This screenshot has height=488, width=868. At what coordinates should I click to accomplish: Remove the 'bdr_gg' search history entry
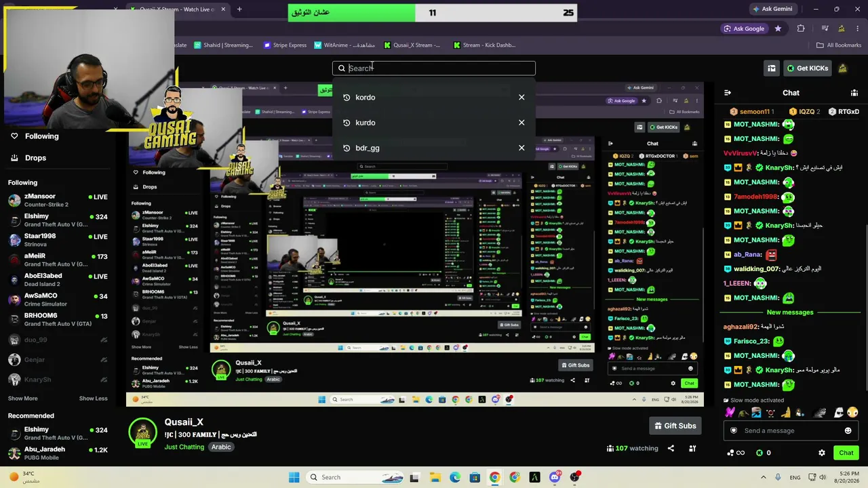click(521, 148)
